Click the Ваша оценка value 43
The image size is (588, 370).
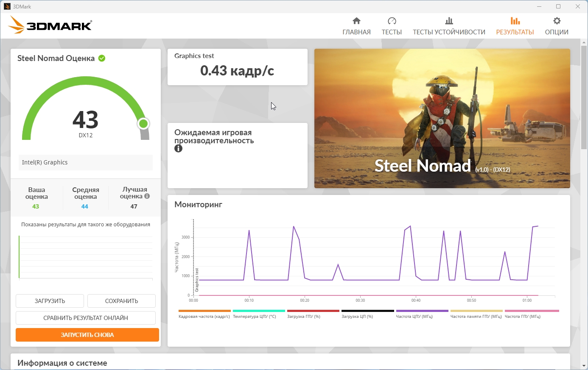pyautogui.click(x=36, y=206)
